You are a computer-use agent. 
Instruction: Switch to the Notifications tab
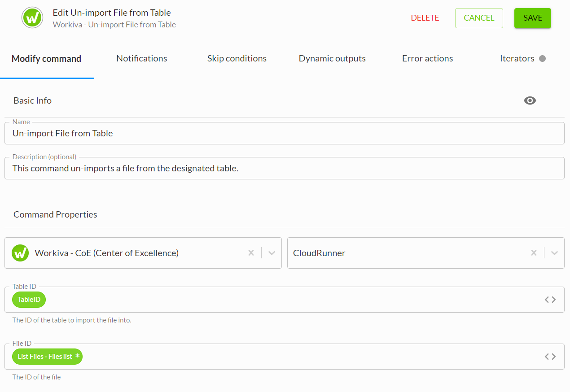point(141,58)
